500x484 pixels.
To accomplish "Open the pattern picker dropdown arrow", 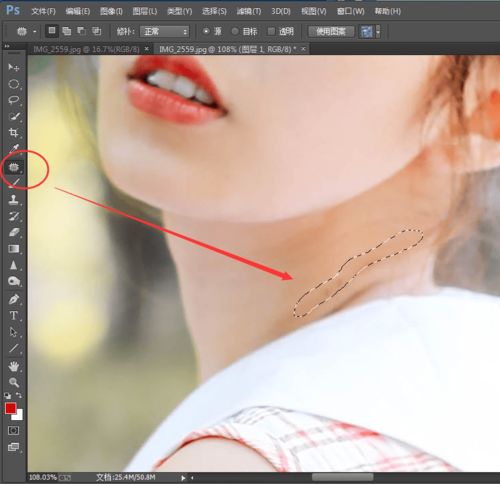I will point(378,32).
